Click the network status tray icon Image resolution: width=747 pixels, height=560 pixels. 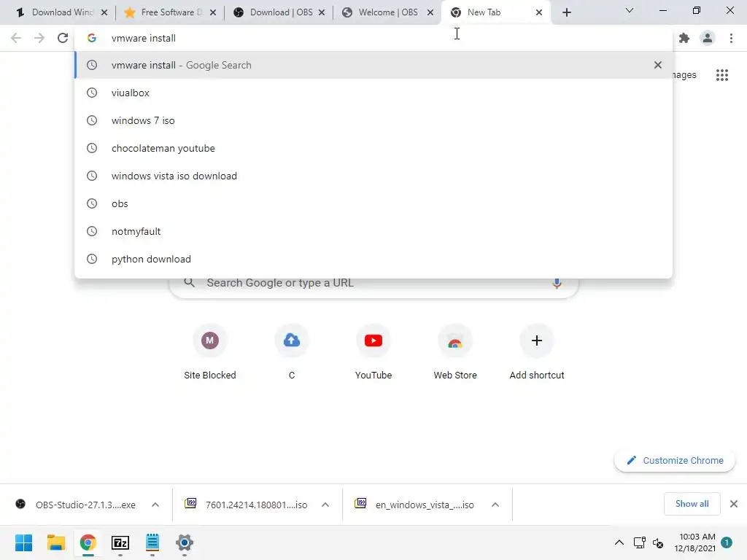click(639, 542)
